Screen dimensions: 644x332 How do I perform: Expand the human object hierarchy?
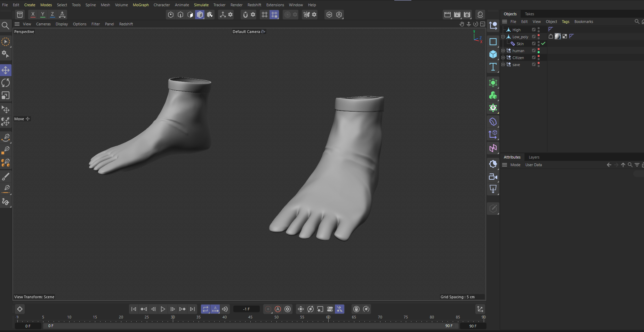[503, 51]
